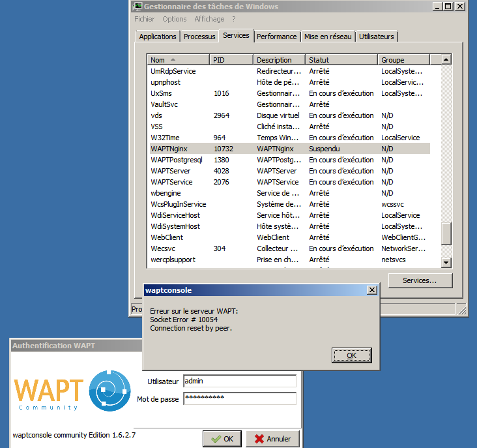This screenshot has width=477, height=448.
Task: Select the UmRdpService row
Action: point(289,71)
